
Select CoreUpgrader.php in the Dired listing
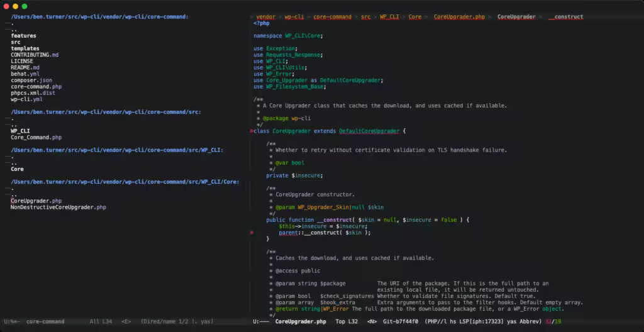36,201
